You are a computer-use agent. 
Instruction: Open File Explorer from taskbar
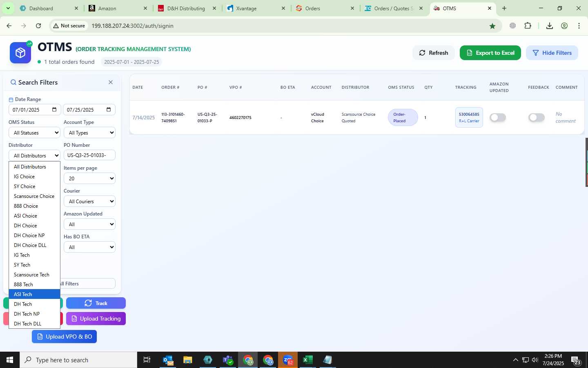(x=187, y=360)
